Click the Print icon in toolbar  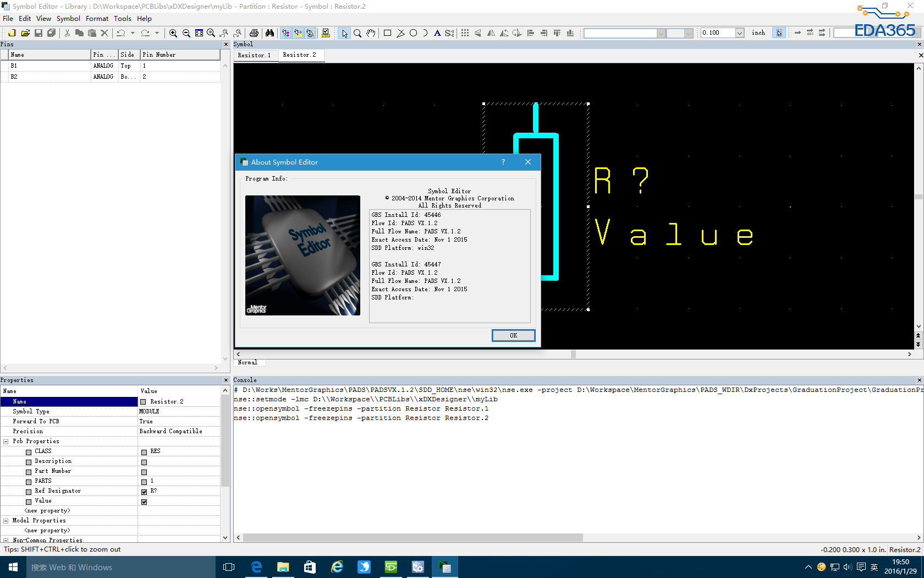pyautogui.click(x=254, y=33)
